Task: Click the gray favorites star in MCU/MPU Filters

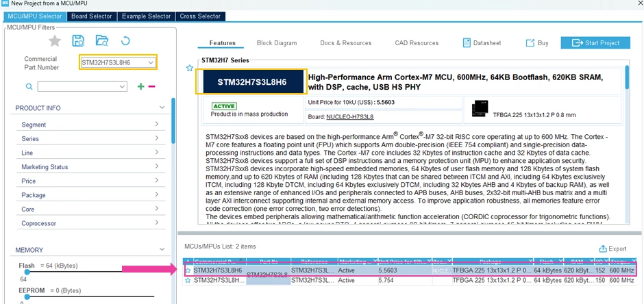Action: [55, 40]
